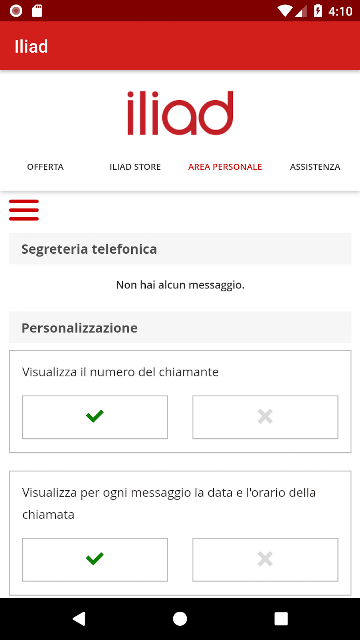Disable date and time display with X

click(265, 560)
